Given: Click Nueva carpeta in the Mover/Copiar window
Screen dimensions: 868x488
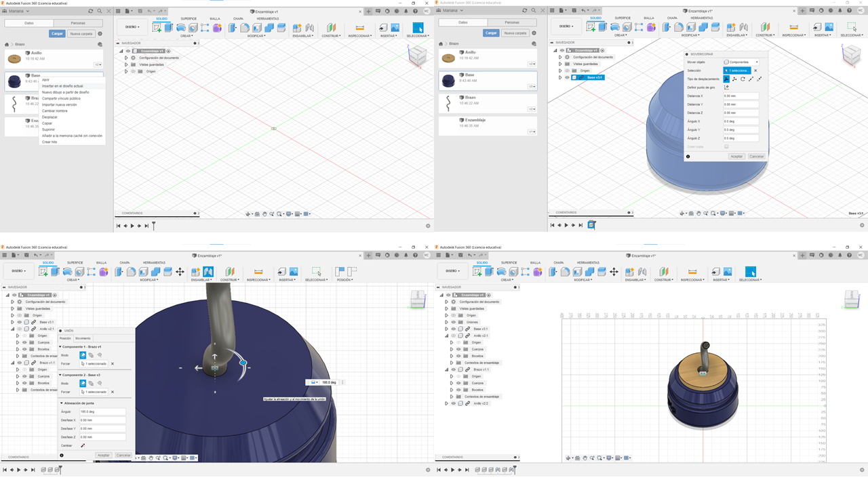Looking at the screenshot, I should pos(515,33).
